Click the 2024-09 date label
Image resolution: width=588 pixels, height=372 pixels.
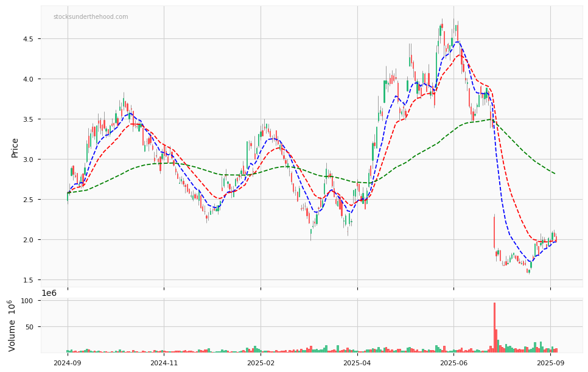point(68,363)
